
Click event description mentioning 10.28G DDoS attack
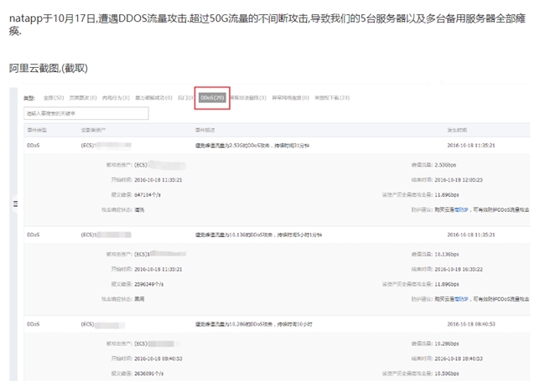tap(253, 324)
